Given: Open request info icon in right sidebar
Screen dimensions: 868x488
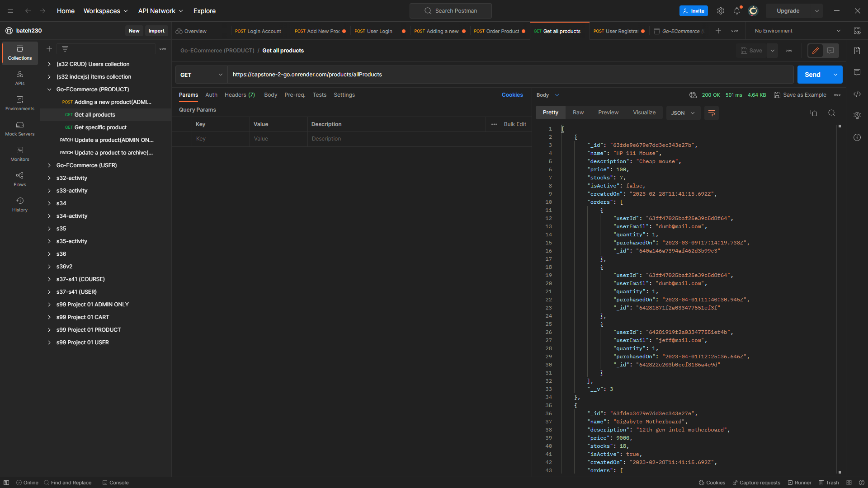Looking at the screenshot, I should pos(857,137).
